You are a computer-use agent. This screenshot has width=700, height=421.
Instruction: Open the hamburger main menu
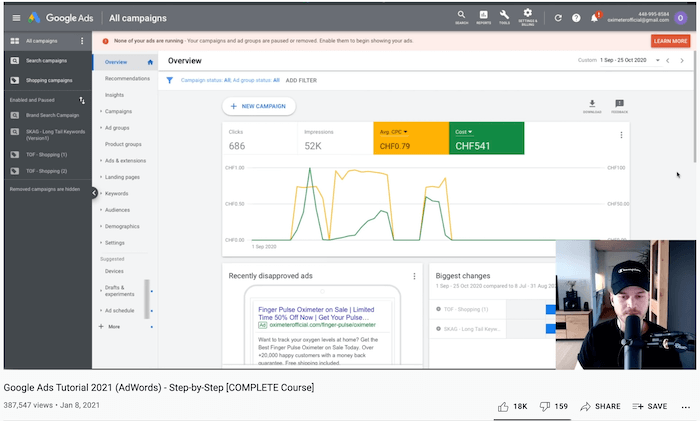(16, 18)
